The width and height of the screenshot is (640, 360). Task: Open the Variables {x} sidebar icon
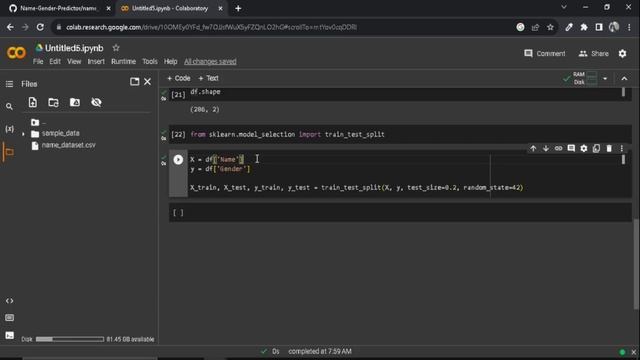tap(9, 129)
